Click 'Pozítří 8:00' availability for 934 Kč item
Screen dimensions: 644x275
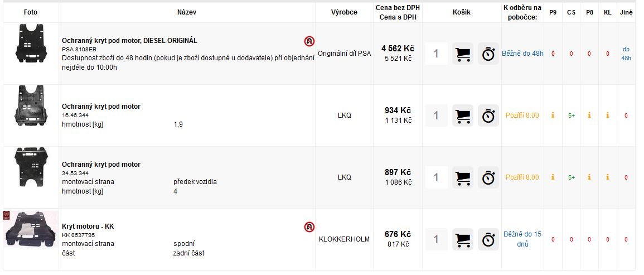tap(522, 115)
